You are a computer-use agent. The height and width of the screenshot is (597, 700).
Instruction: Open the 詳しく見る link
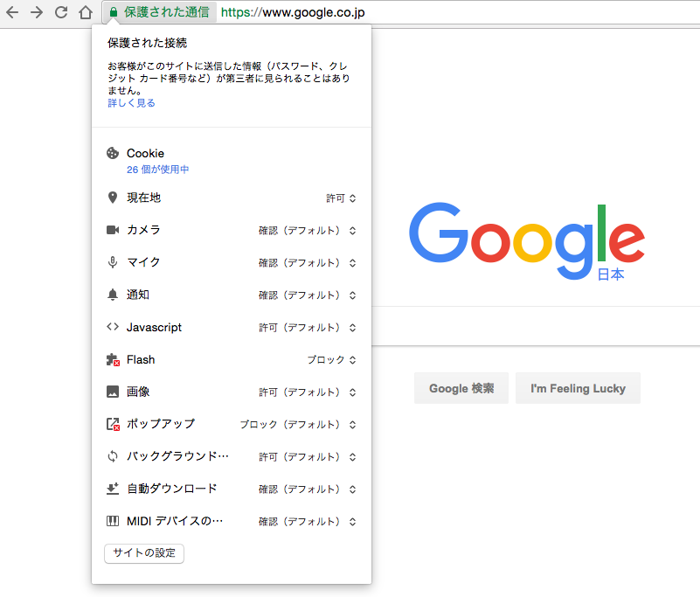(x=131, y=103)
